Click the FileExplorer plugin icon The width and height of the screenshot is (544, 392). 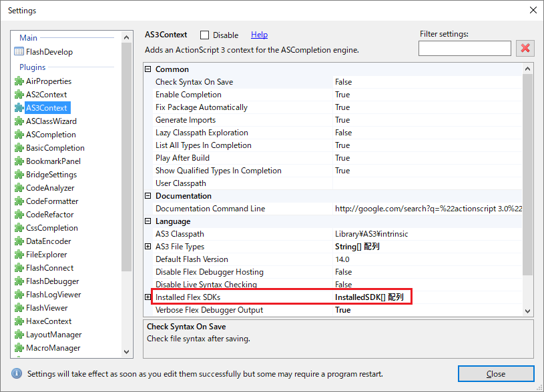pyautogui.click(x=19, y=255)
